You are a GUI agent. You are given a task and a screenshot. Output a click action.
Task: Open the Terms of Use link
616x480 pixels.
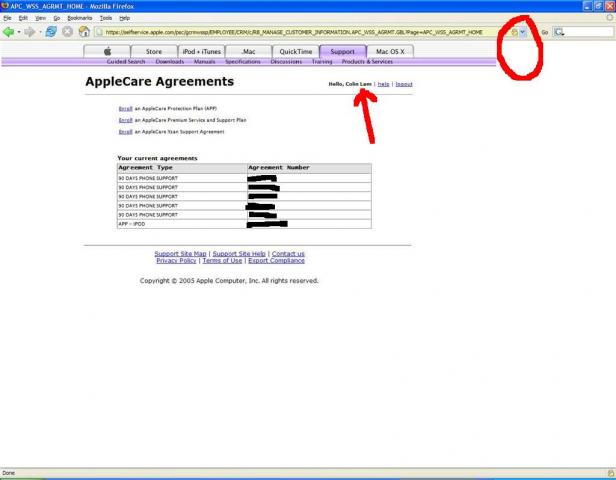tap(222, 260)
